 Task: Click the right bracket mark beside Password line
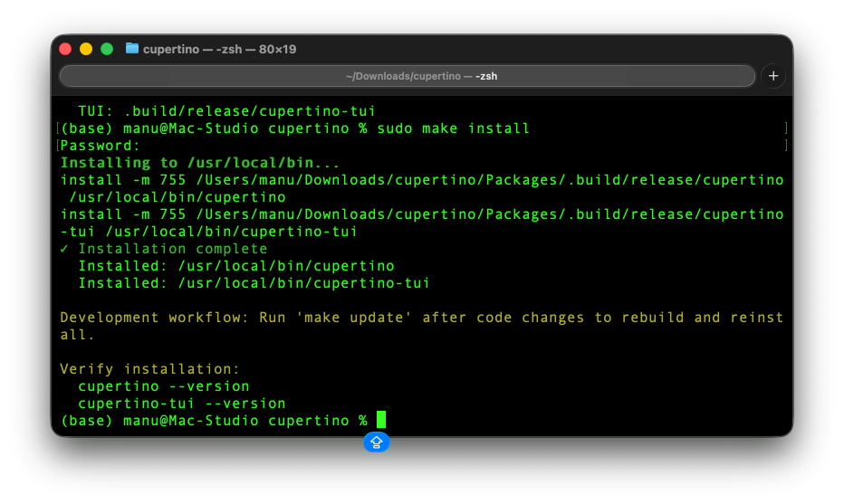pyautogui.click(x=786, y=146)
